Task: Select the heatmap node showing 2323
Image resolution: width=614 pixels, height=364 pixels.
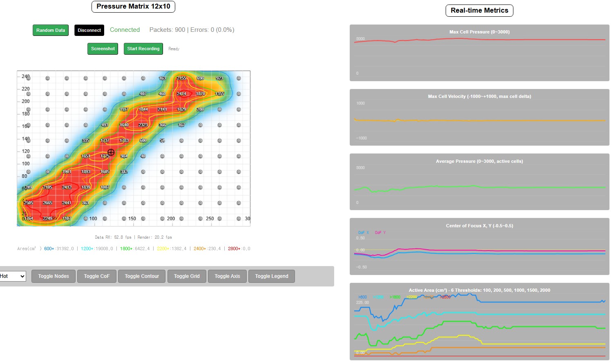Action: (143, 125)
